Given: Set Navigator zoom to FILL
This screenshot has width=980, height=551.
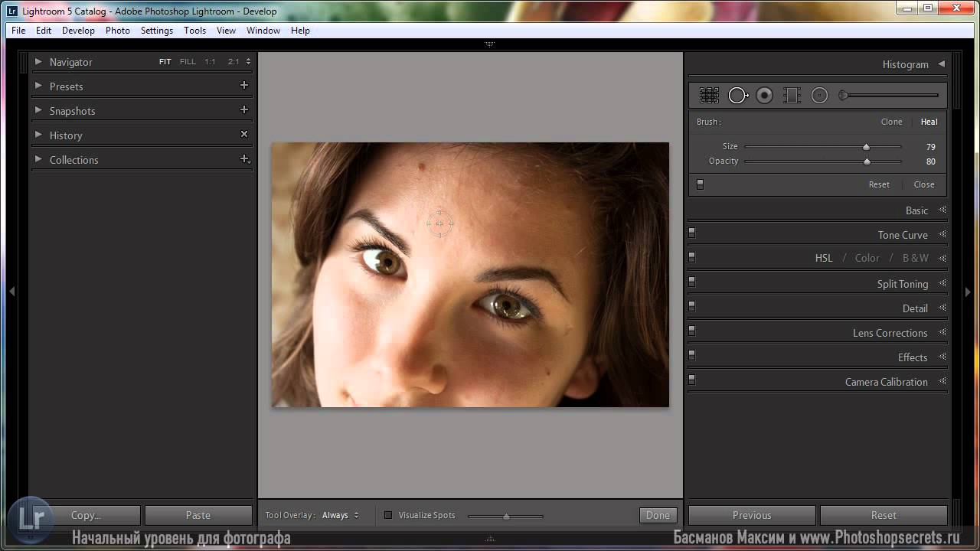Looking at the screenshot, I should tap(188, 62).
